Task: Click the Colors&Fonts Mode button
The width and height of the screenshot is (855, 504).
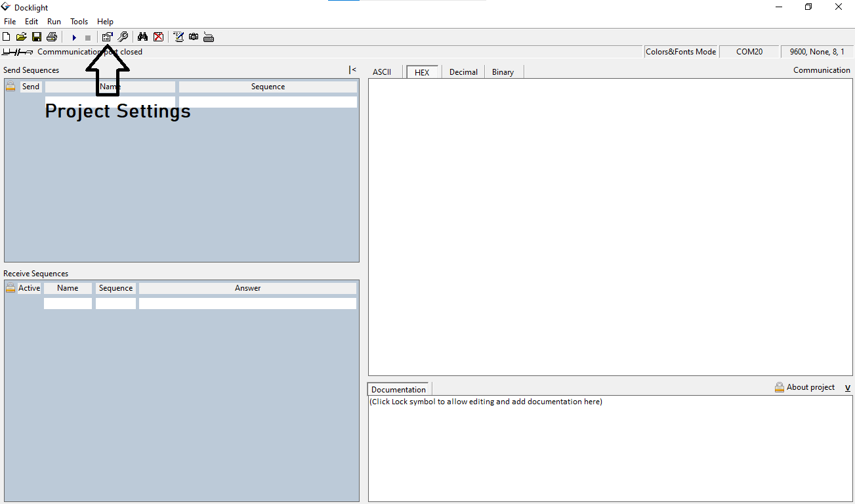Action: pyautogui.click(x=680, y=51)
